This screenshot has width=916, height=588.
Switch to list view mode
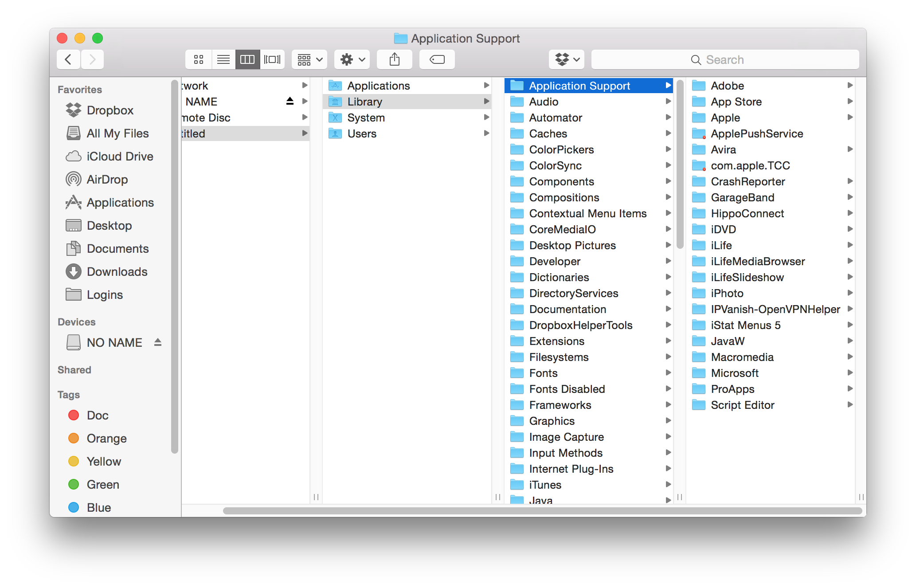point(223,59)
